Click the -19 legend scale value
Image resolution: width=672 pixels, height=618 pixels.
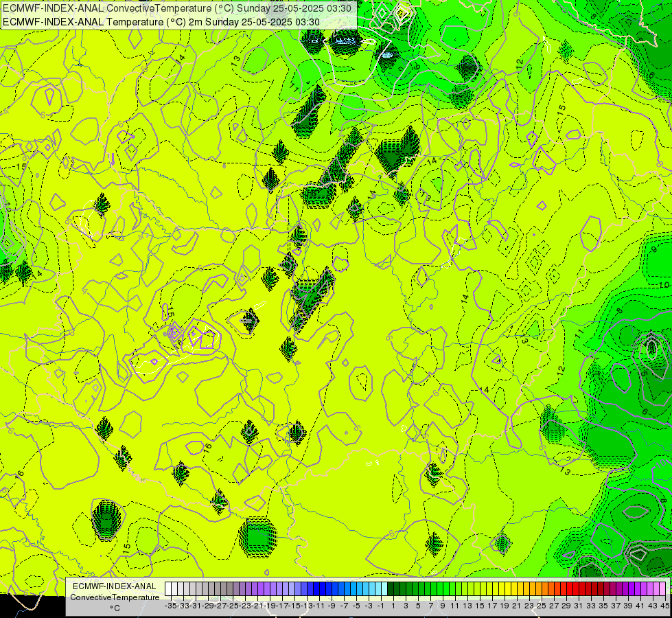point(270,606)
